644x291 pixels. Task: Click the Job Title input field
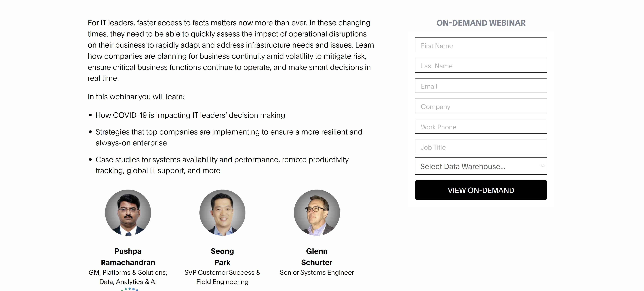coord(480,147)
